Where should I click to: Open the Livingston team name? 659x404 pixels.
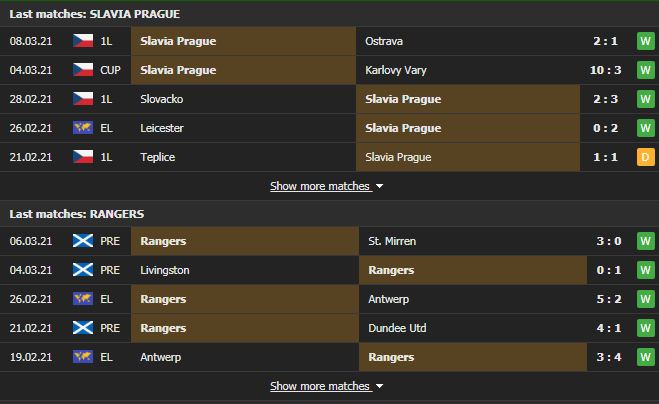click(165, 270)
